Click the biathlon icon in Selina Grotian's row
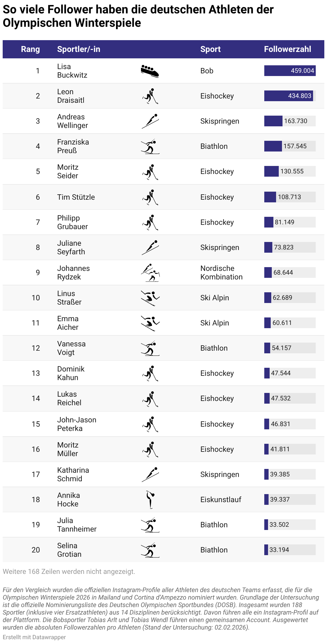The width and height of the screenshot is (327, 644). 150,550
